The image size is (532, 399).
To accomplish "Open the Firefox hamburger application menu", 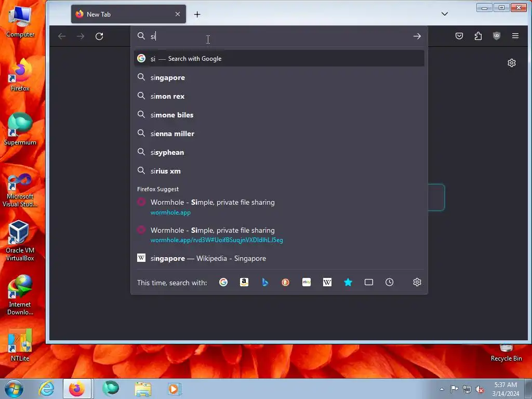I will click(515, 36).
